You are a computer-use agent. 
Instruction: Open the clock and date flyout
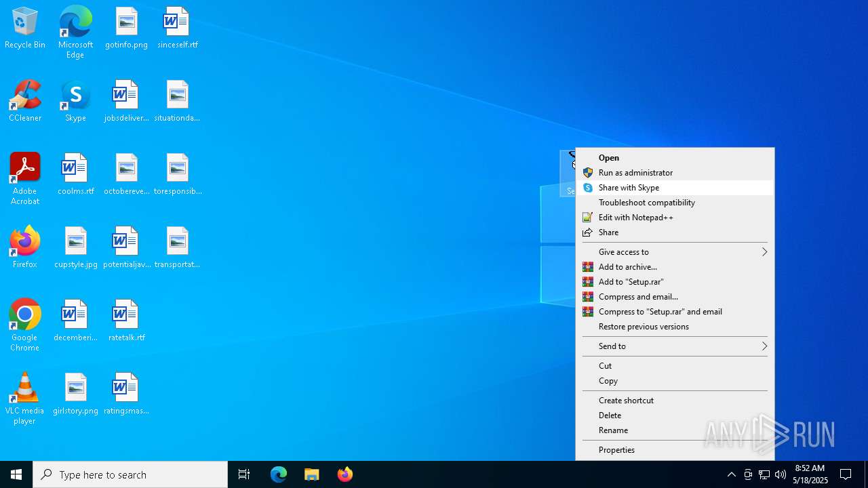coord(810,474)
